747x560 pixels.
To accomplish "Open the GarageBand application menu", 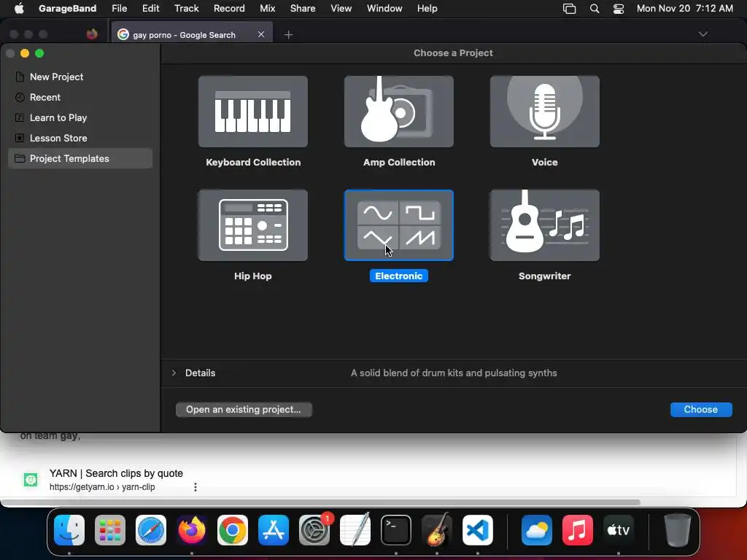I will pos(67,8).
